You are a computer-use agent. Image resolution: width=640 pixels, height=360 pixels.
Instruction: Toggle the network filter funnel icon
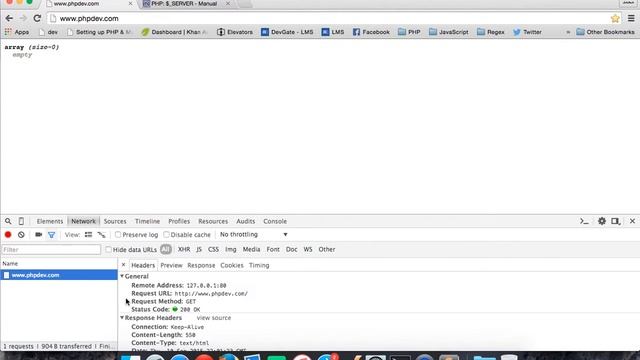[x=51, y=235]
